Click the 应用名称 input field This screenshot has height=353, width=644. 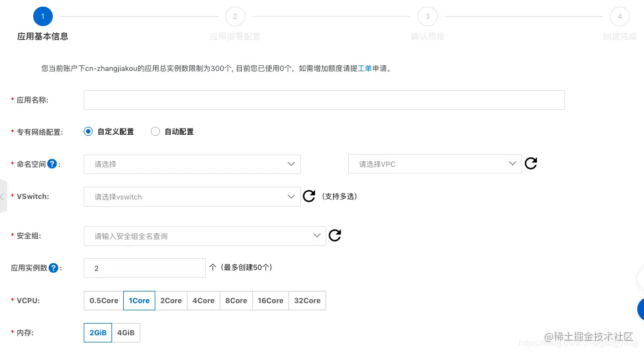pos(324,100)
